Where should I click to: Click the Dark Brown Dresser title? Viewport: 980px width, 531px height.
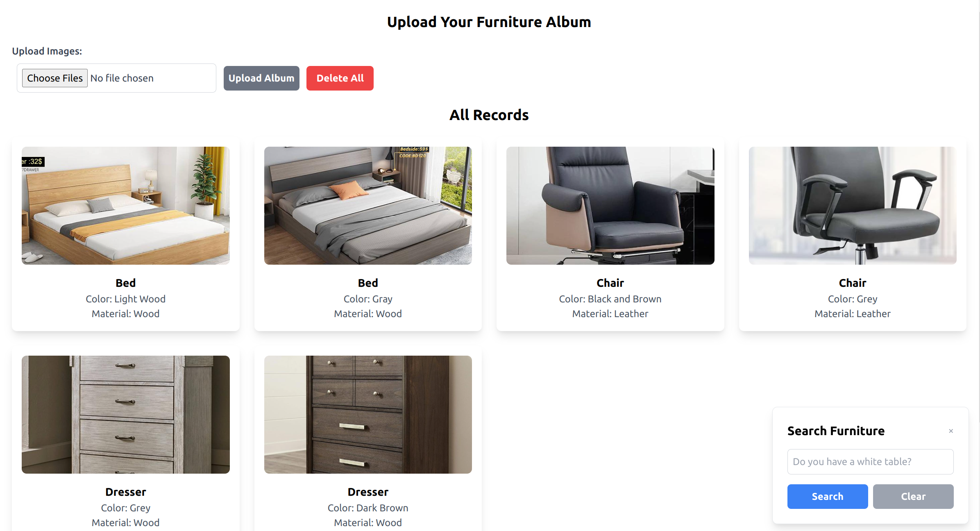click(368, 492)
